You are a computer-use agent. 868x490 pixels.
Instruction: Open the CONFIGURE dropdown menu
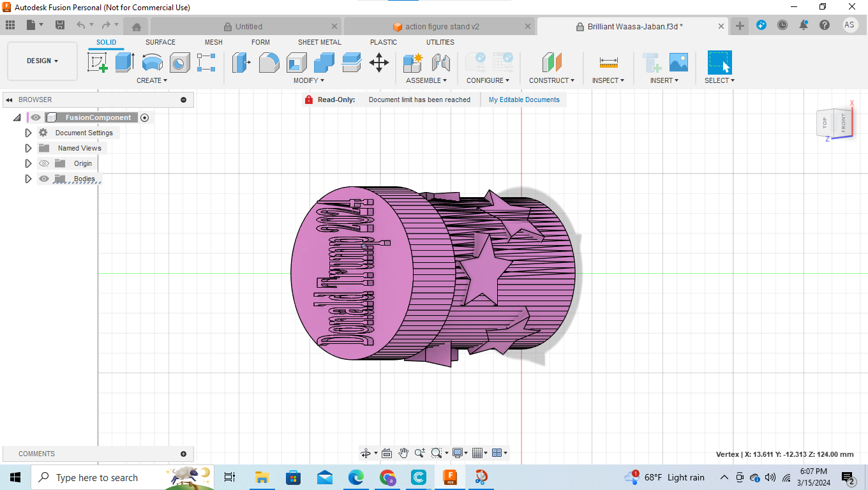point(488,80)
